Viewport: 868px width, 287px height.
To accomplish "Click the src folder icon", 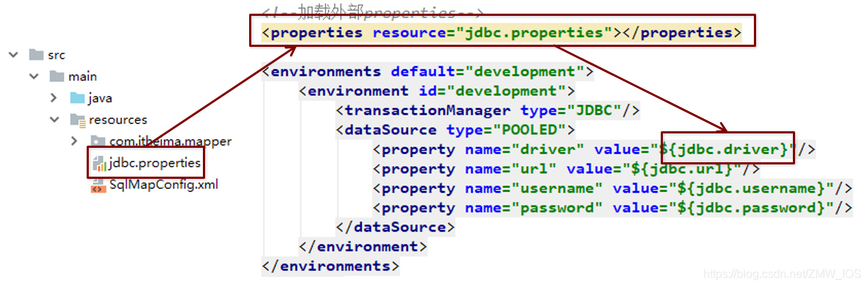I will tap(35, 55).
